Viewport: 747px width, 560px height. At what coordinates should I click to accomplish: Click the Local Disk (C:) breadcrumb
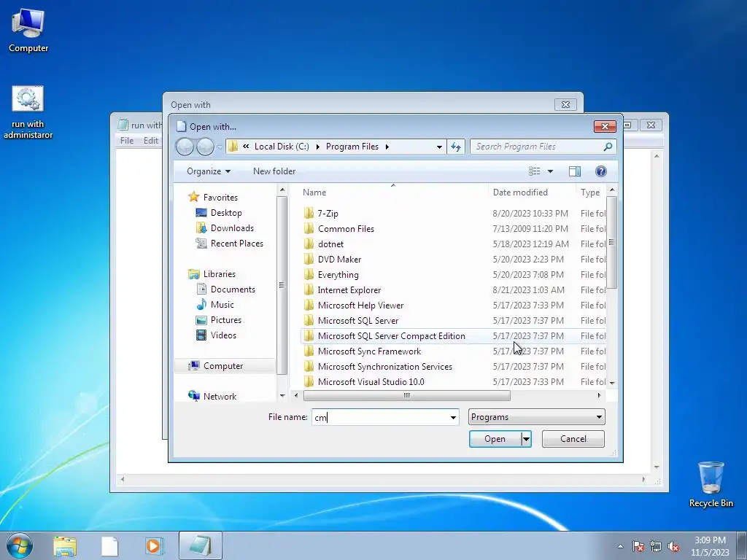click(x=282, y=147)
